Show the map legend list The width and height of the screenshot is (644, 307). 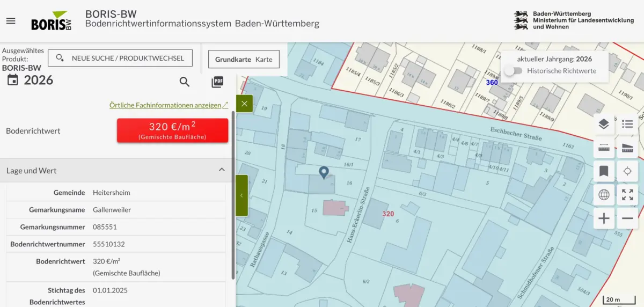(627, 125)
